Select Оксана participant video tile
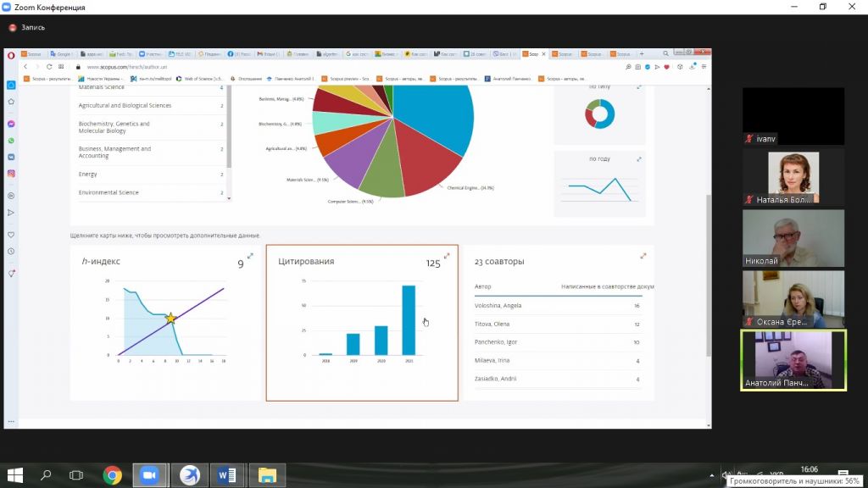 [793, 299]
